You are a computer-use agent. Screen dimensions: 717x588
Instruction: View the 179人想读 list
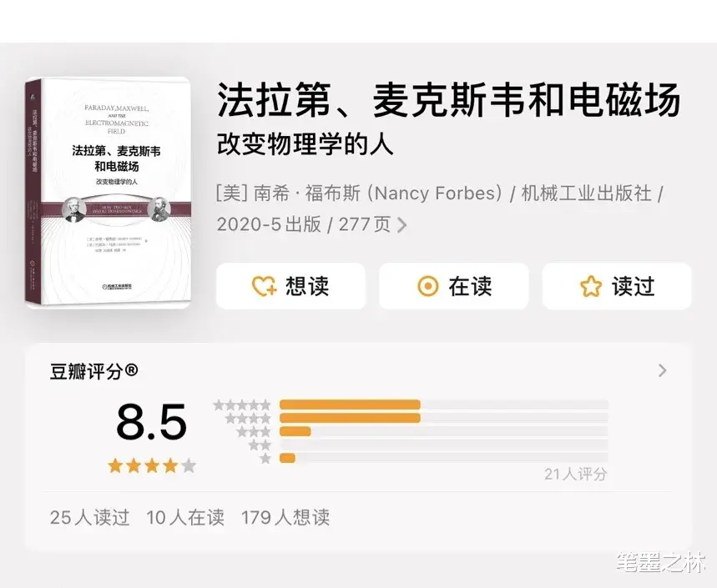pyautogui.click(x=285, y=518)
